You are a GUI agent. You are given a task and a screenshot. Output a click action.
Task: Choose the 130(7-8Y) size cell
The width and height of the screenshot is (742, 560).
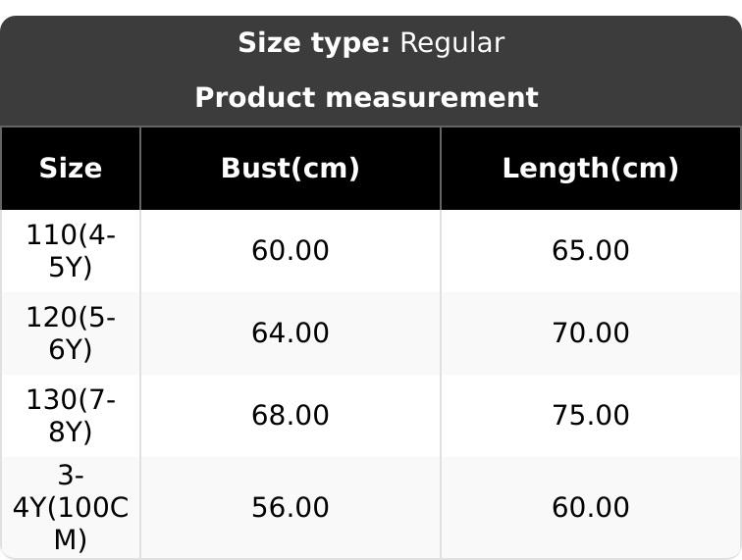click(71, 416)
